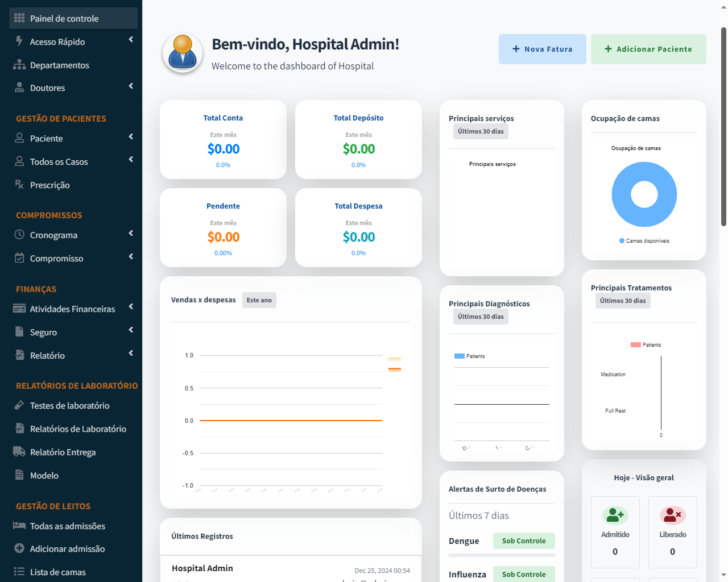The width and height of the screenshot is (728, 582).
Task: Click the Liberado user-remove icon
Action: pos(672,515)
